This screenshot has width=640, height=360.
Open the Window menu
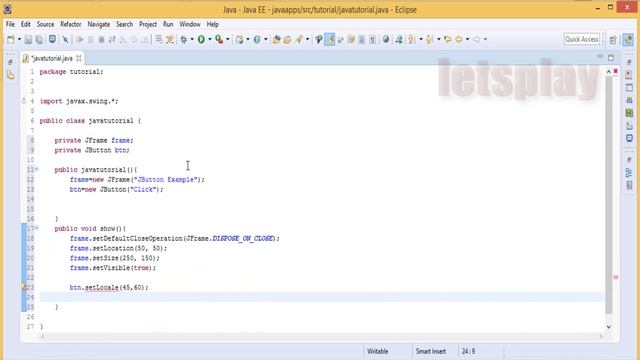190,24
